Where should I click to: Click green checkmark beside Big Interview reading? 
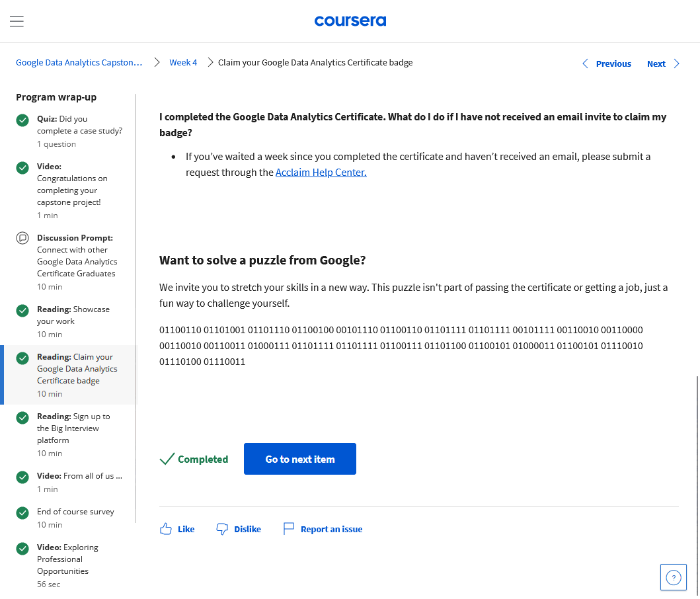click(x=22, y=417)
